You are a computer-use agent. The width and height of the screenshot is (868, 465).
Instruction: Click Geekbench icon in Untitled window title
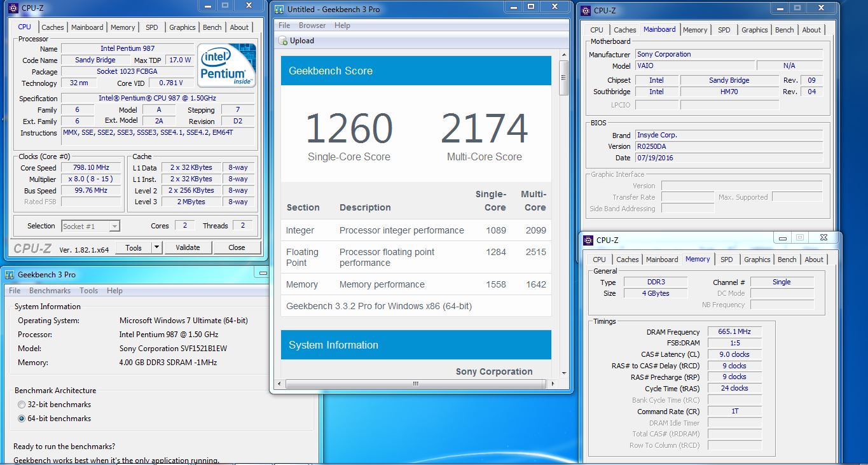[x=278, y=9]
